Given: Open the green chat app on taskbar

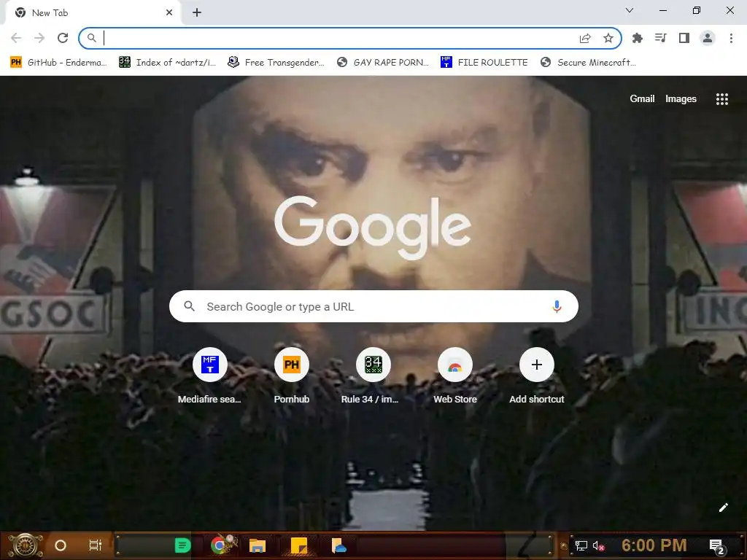Looking at the screenshot, I should (182, 545).
